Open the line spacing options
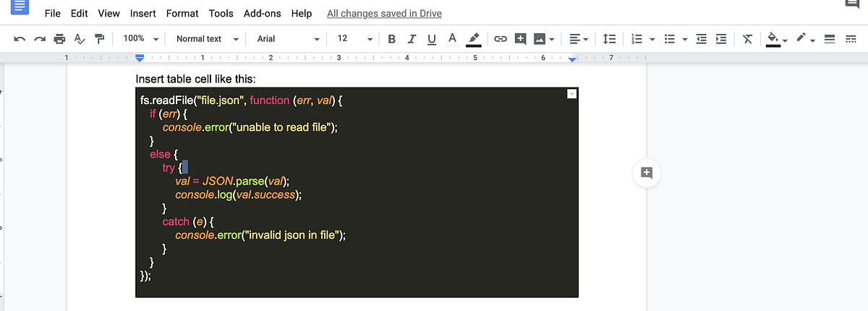Viewport: 868px width, 311px height. pyautogui.click(x=610, y=39)
